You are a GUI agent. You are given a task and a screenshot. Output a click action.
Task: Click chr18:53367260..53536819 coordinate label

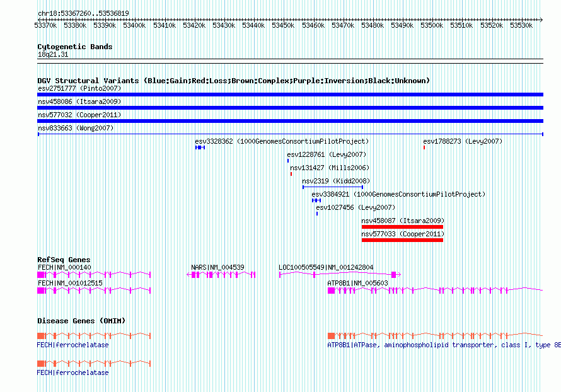pos(83,13)
